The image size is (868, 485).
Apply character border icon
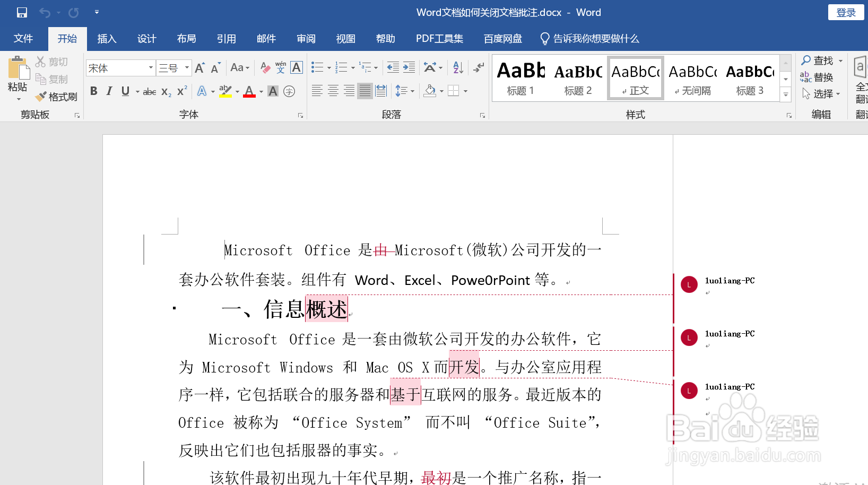coord(297,68)
